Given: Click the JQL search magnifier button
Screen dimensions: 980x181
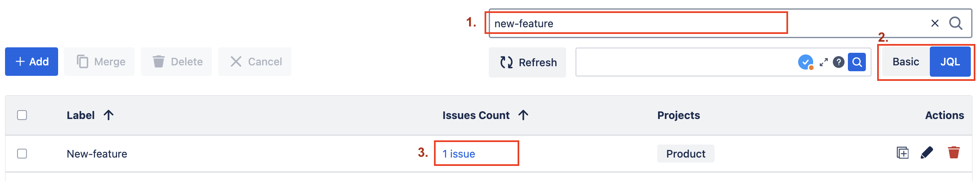Looking at the screenshot, I should [857, 62].
